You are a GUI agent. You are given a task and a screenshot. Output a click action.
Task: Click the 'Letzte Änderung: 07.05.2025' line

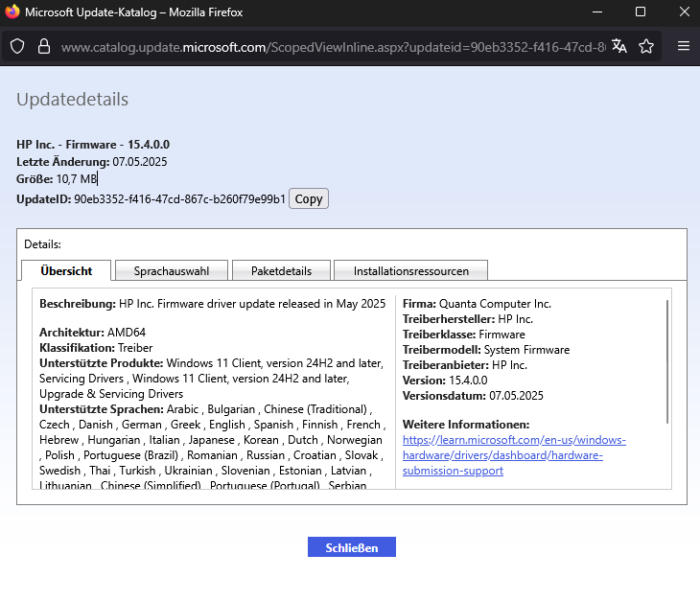[x=91, y=162]
